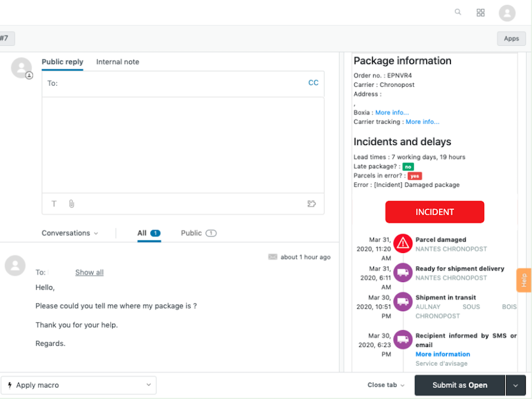The height and width of the screenshot is (399, 532).
Task: Open the search icon in the top bar
Action: tap(458, 12)
